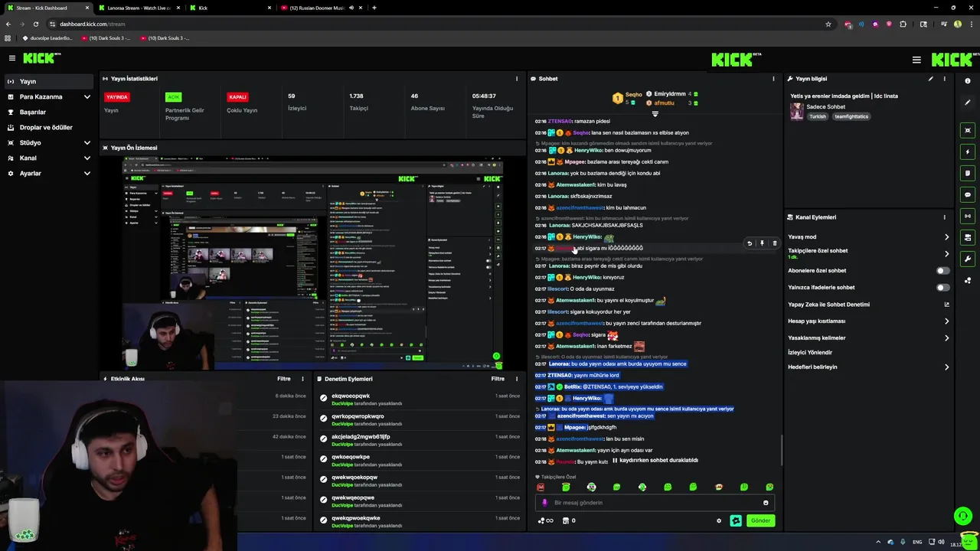980x551 pixels.
Task: Open Yayın bilgisi three-dot menu
Action: pyautogui.click(x=944, y=79)
